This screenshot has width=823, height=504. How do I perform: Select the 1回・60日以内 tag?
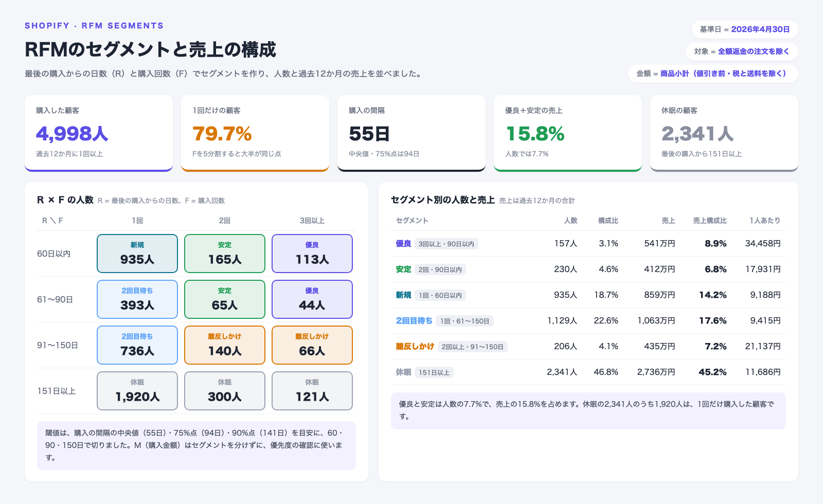pos(440,295)
